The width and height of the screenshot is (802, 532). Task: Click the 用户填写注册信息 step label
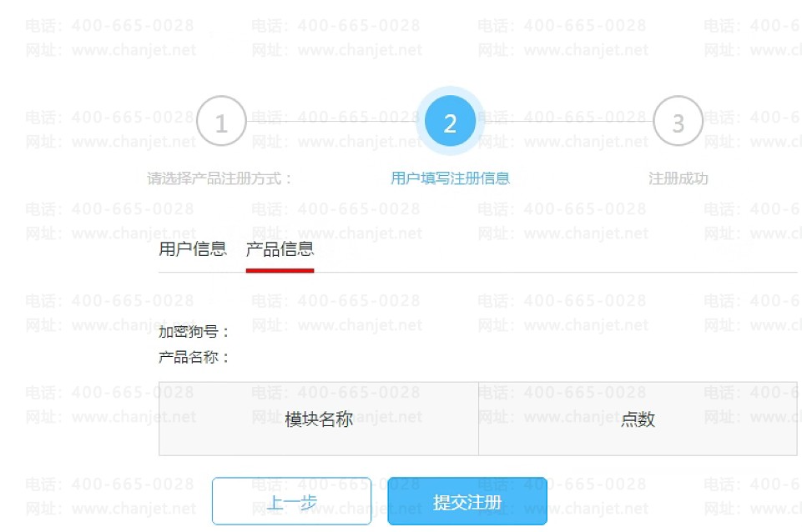point(450,178)
